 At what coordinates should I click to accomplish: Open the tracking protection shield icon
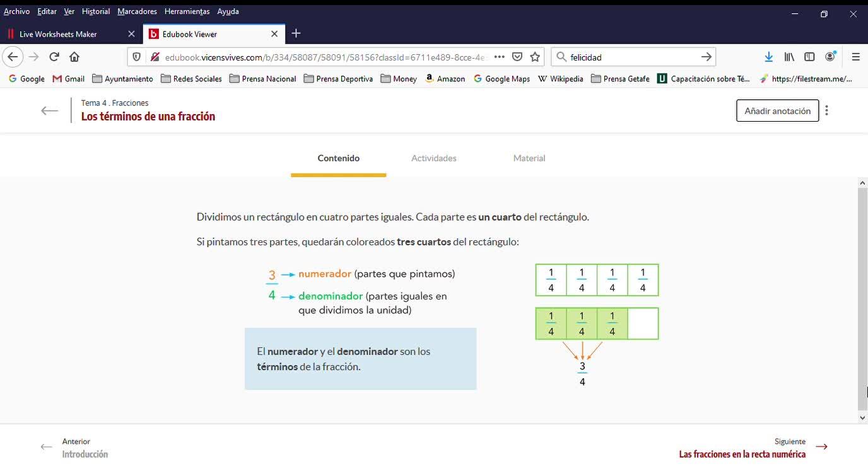[x=136, y=57]
